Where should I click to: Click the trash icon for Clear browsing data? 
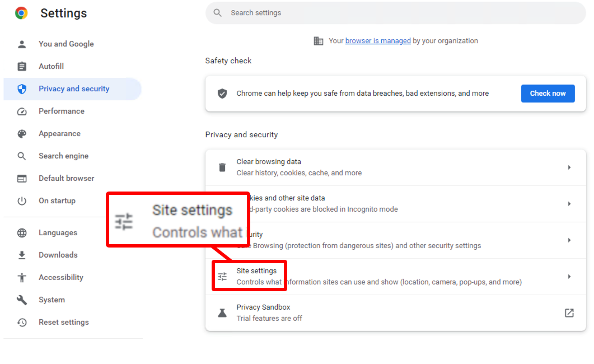click(x=222, y=167)
